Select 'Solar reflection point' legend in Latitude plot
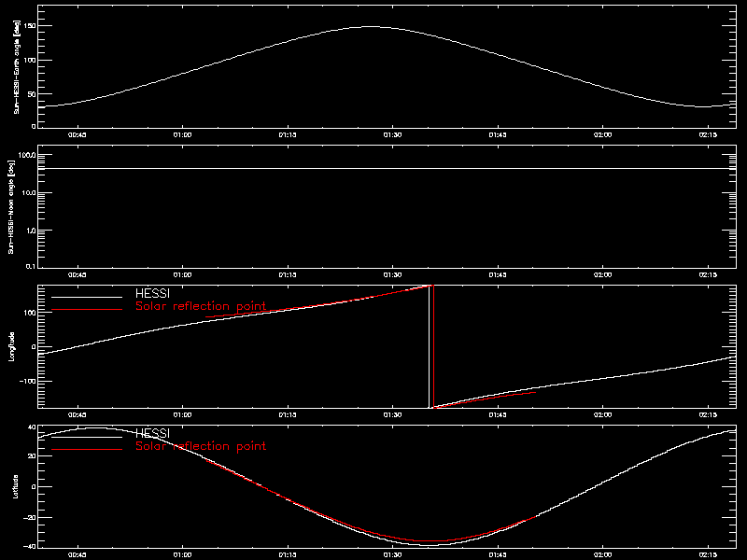The width and height of the screenshot is (747, 560). 201,446
